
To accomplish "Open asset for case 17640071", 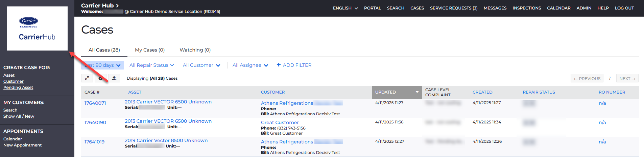I will [x=168, y=102].
